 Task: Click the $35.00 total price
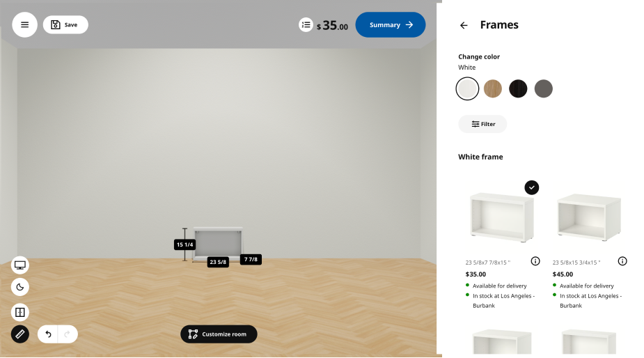[x=332, y=26]
